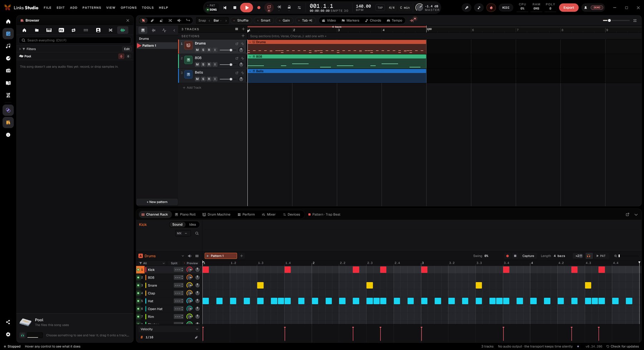Open the Velocity parameter dropdown
This screenshot has width=644, height=350.
click(169, 329)
